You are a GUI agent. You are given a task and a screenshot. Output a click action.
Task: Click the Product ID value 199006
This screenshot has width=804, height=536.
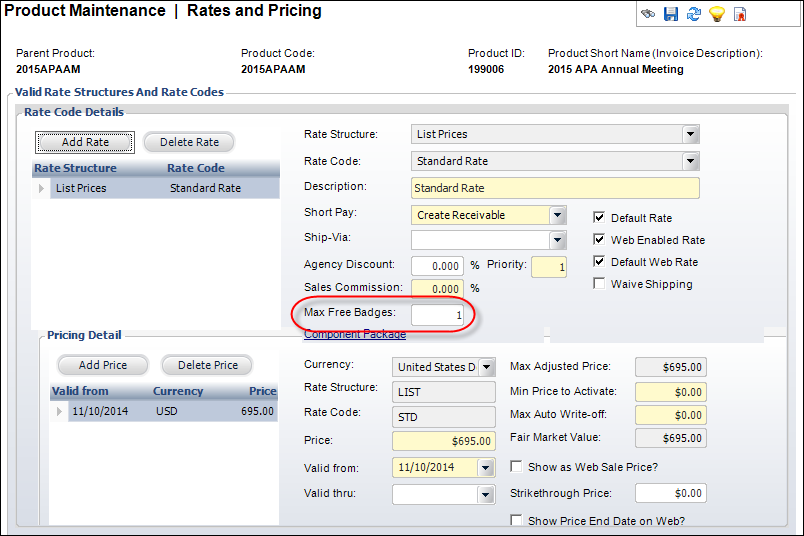pyautogui.click(x=486, y=69)
